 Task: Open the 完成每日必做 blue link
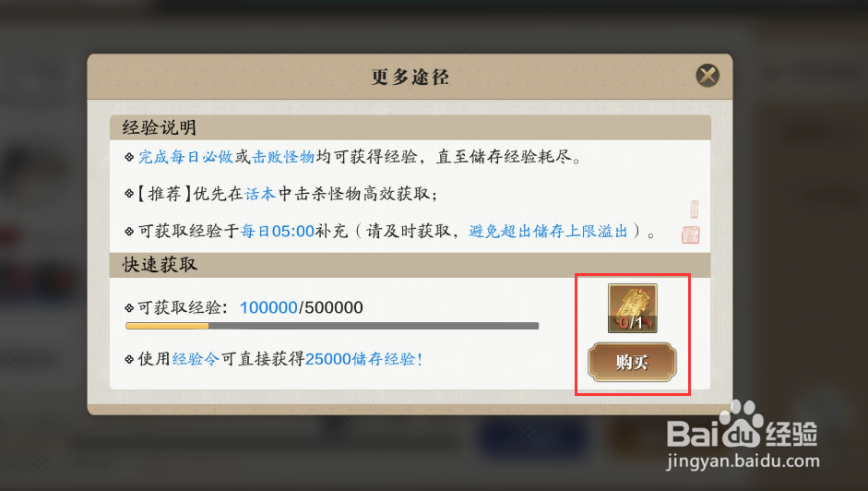(185, 157)
